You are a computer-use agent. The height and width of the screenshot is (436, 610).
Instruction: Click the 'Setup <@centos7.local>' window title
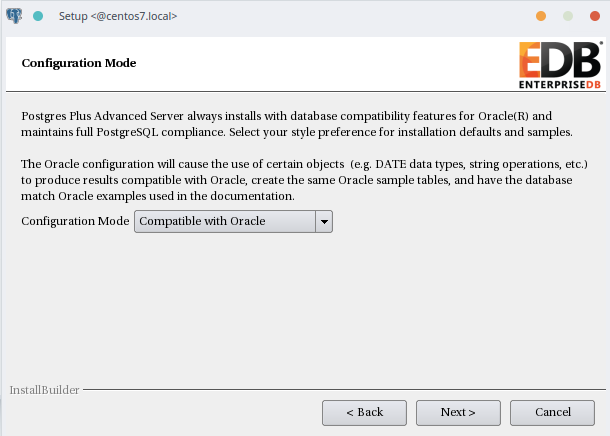(x=118, y=16)
